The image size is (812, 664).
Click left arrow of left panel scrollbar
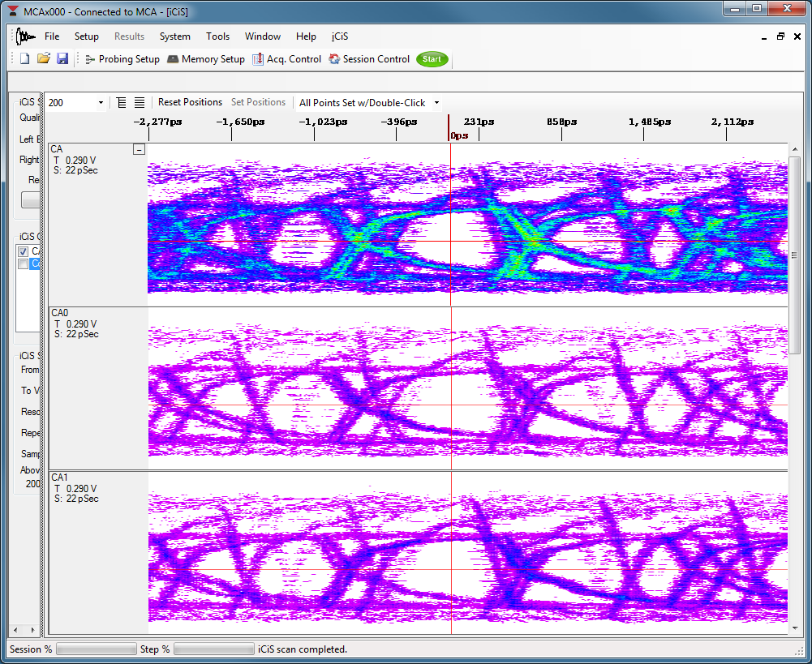pos(15,630)
